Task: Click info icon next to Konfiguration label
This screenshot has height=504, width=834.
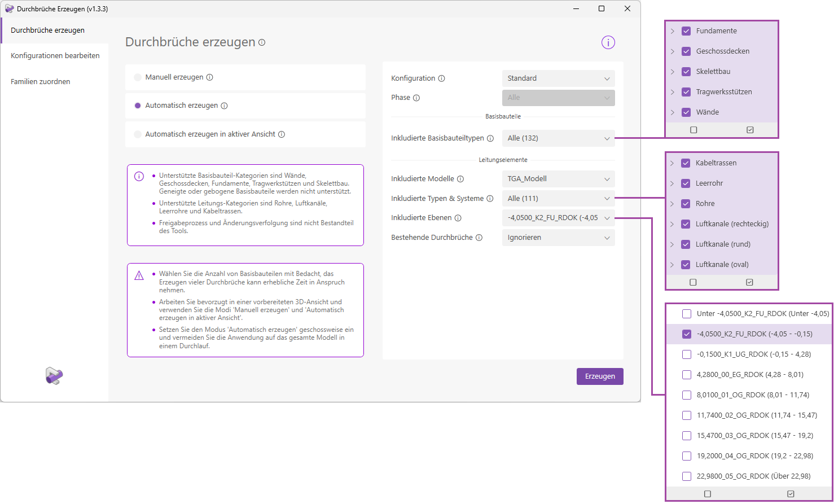Action: pos(442,78)
